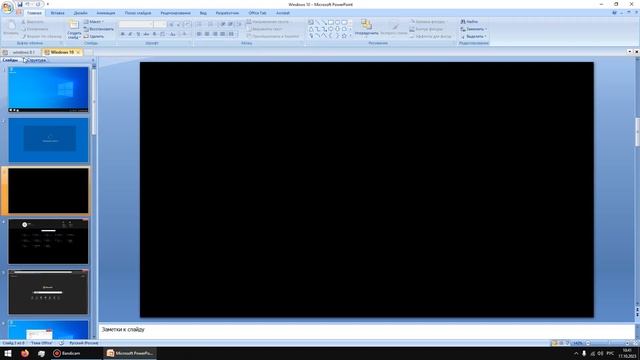This screenshot has width=640, height=360.
Task: Switch to the Вставка ribbon tab
Action: [58, 13]
